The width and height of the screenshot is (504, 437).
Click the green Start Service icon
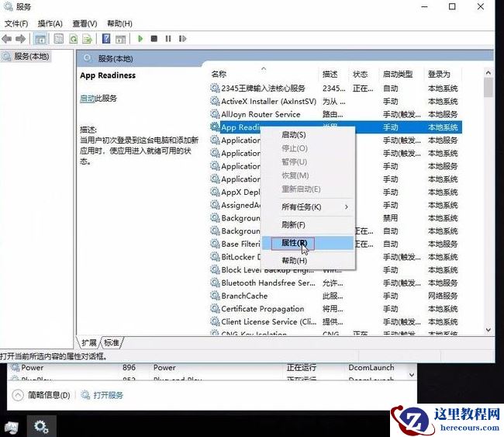pyautogui.click(x=140, y=39)
